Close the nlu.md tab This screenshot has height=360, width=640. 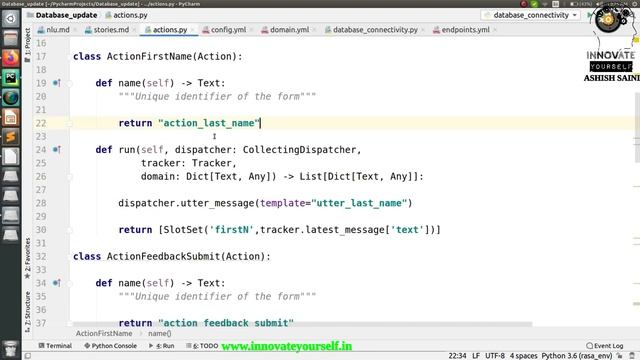click(76, 30)
